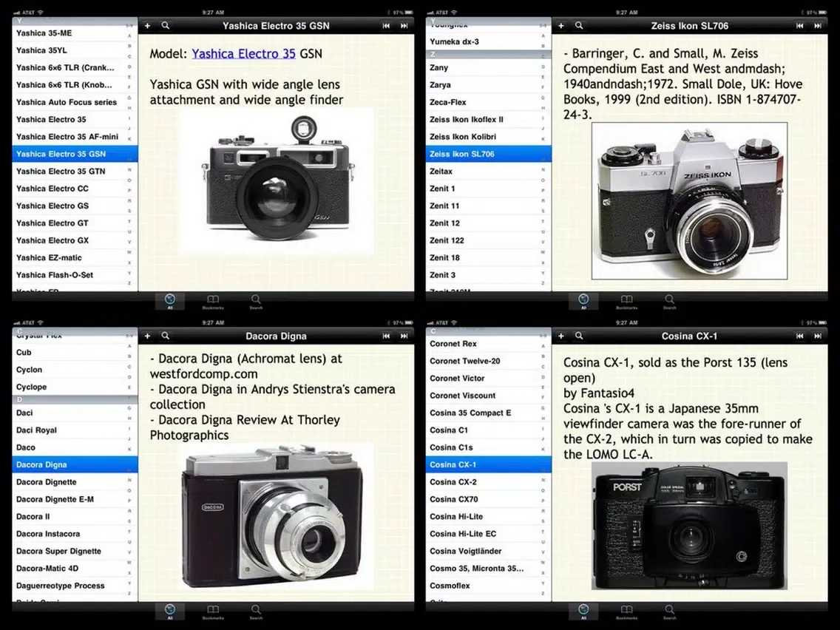The width and height of the screenshot is (840, 630).
Task: Follow the Yashica Electro 35 model link
Action: pos(243,53)
